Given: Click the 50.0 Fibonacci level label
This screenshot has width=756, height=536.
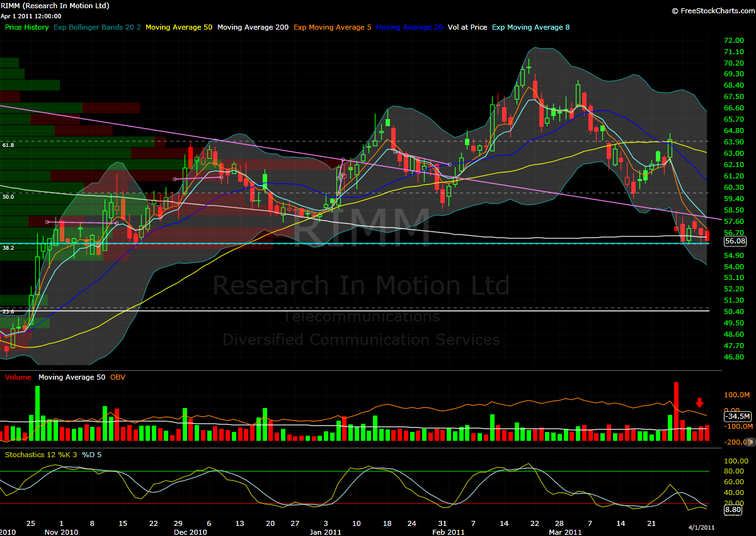Looking at the screenshot, I should (8, 197).
